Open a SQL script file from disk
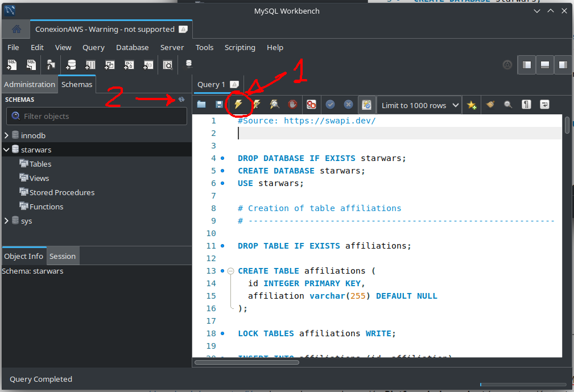 pos(201,105)
